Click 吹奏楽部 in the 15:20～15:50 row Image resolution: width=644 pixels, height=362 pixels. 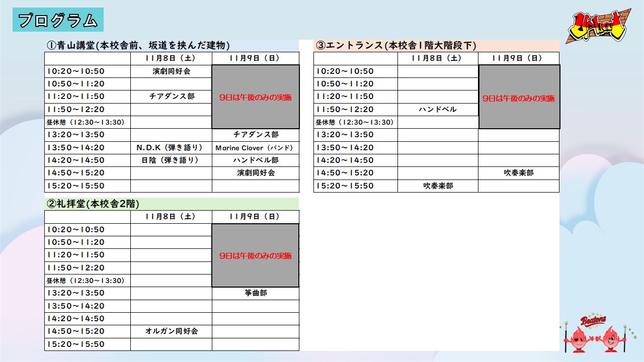(x=438, y=186)
